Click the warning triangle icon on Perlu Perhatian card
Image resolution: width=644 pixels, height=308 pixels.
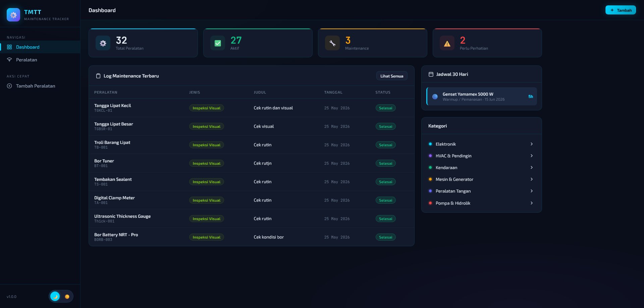[x=447, y=43]
